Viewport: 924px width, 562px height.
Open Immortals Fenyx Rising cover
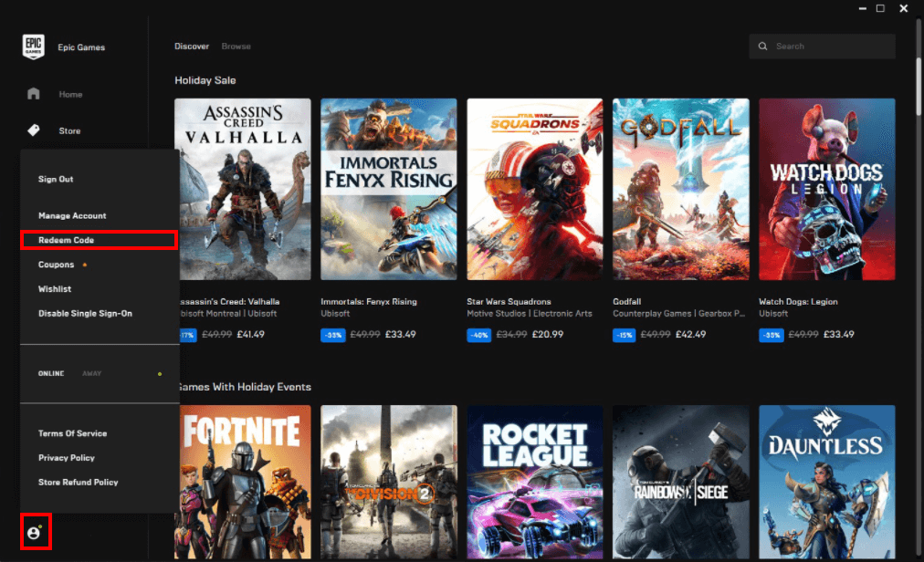388,189
